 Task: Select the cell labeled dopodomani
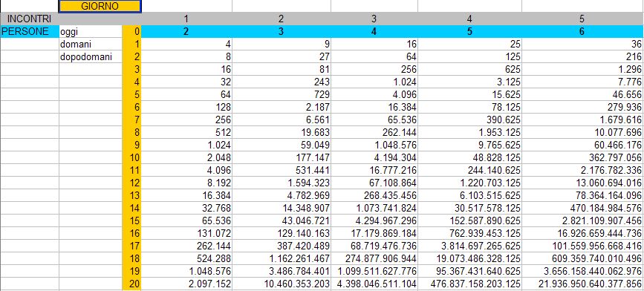point(91,56)
